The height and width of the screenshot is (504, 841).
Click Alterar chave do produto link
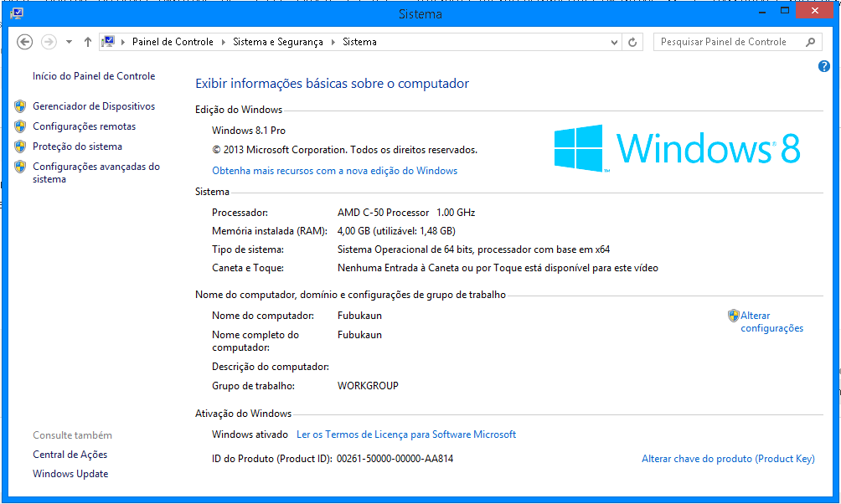pos(728,459)
